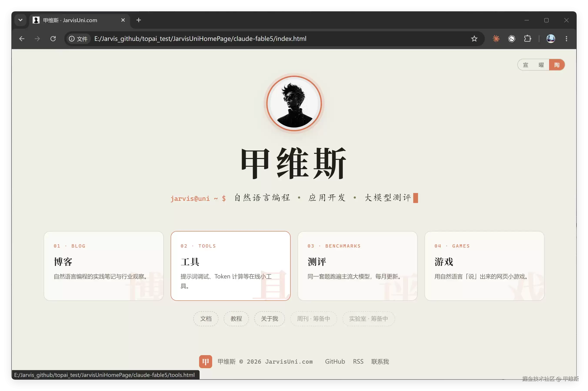Open the Chrome three-dot menu
Viewport: 588px width, 391px height.
point(566,39)
